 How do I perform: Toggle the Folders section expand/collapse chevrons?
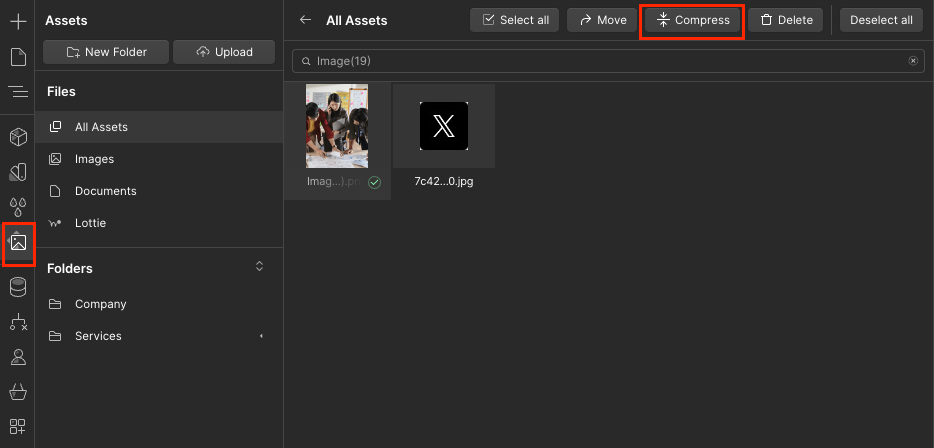click(x=259, y=266)
